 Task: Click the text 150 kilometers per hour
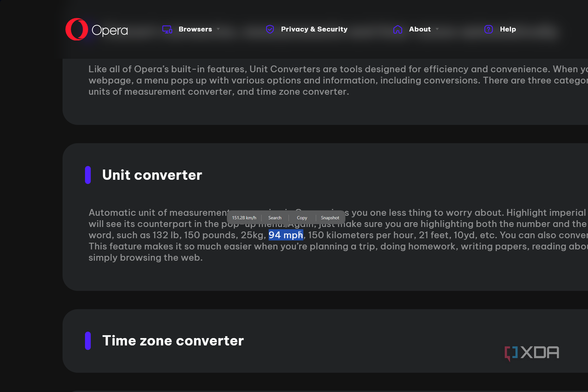point(360,235)
